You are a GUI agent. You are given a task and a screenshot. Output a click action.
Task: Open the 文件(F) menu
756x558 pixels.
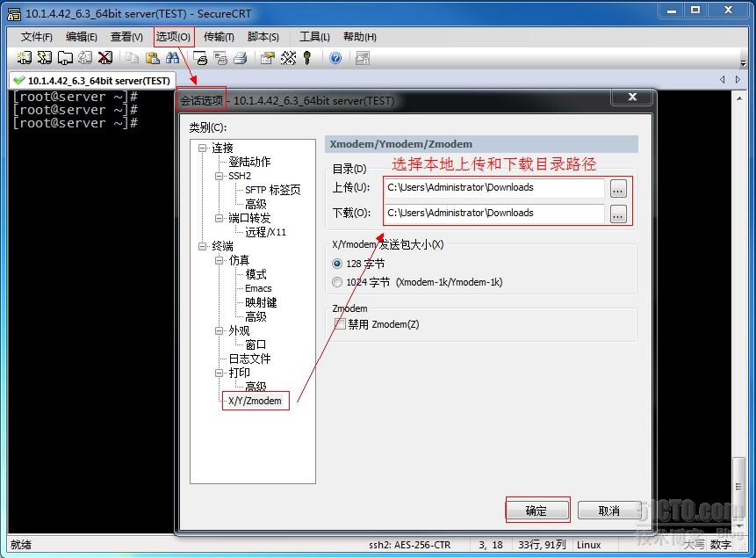[37, 37]
